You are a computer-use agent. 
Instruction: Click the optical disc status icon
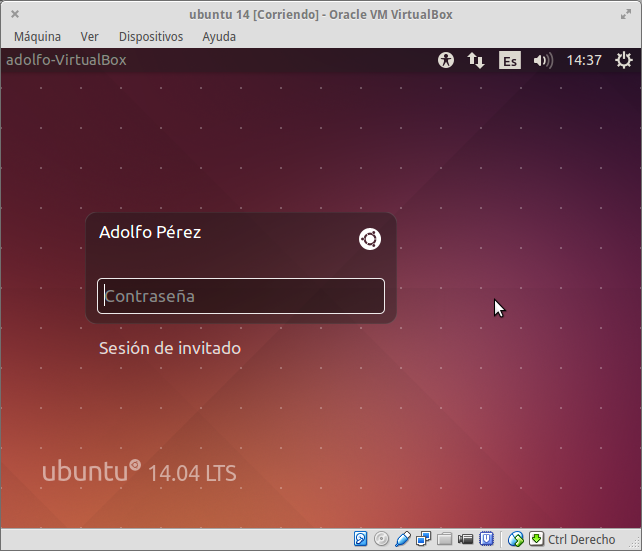point(381,539)
